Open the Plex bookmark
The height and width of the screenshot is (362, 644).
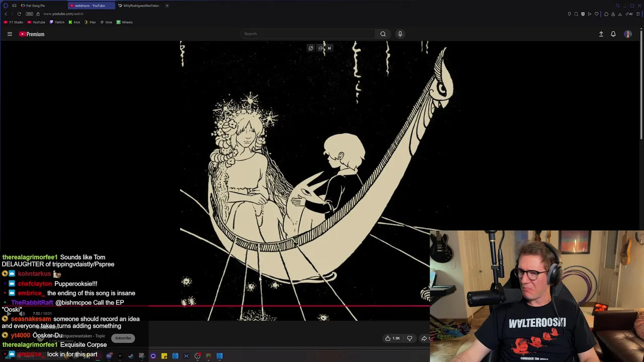90,22
